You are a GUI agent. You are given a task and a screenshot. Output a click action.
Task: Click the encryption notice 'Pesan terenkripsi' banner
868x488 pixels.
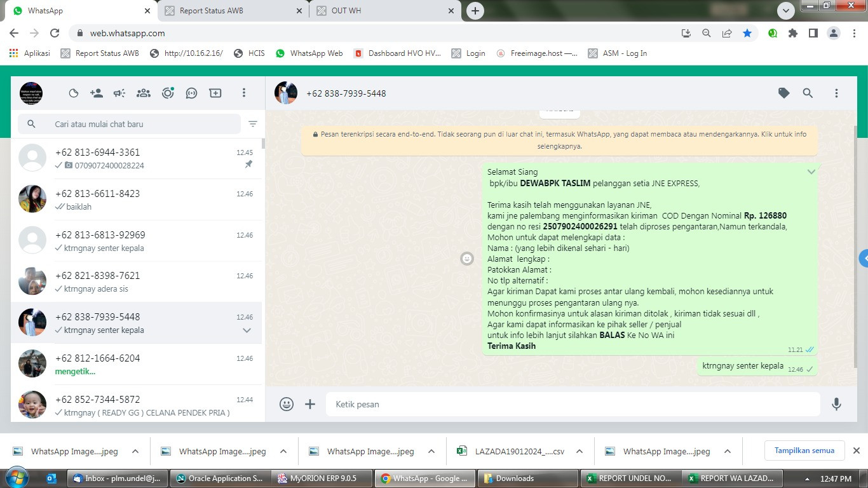pos(559,140)
